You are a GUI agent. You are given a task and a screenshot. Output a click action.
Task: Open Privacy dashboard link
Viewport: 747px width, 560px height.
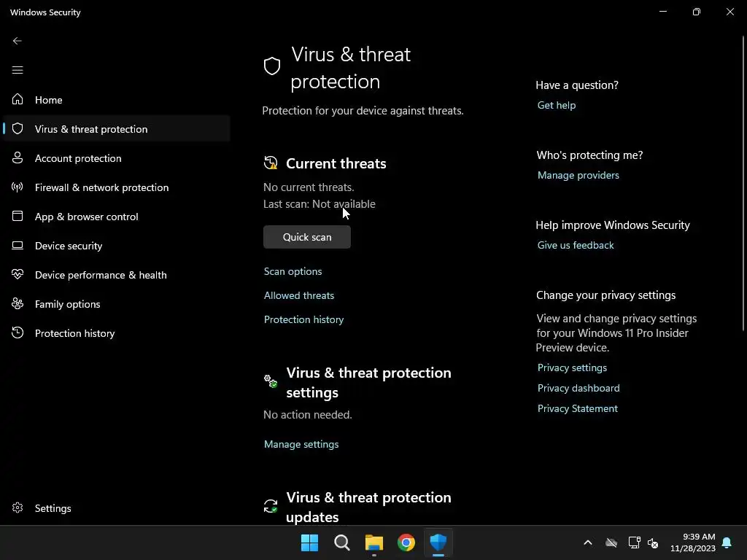coord(578,388)
